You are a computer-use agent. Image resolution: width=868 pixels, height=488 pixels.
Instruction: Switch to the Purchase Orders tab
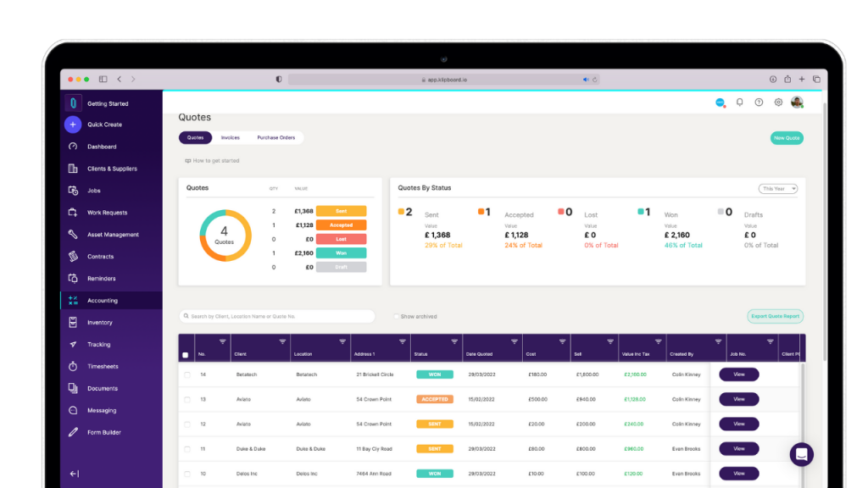(x=275, y=138)
